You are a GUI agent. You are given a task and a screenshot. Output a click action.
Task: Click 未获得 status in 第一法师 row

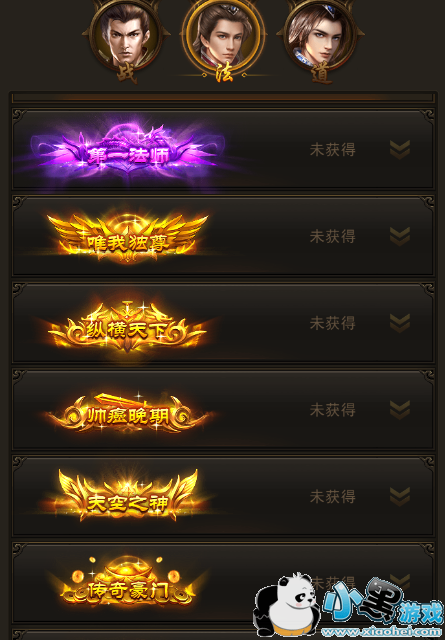point(332,150)
